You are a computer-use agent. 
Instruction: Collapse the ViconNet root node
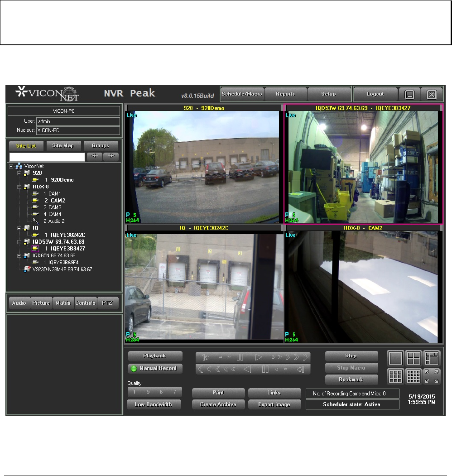(x=11, y=166)
